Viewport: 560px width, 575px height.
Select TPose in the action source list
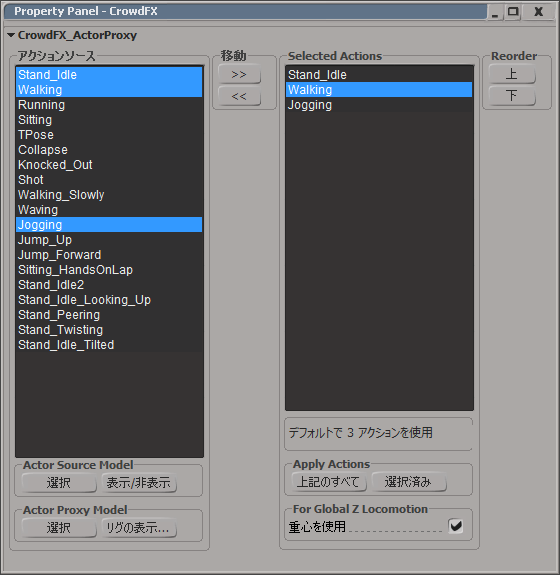pos(109,135)
